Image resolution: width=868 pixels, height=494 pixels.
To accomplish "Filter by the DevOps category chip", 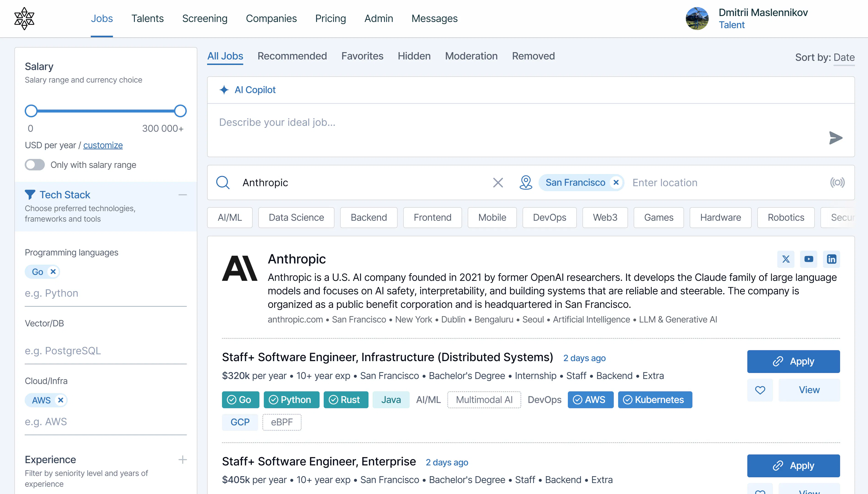I will click(549, 217).
